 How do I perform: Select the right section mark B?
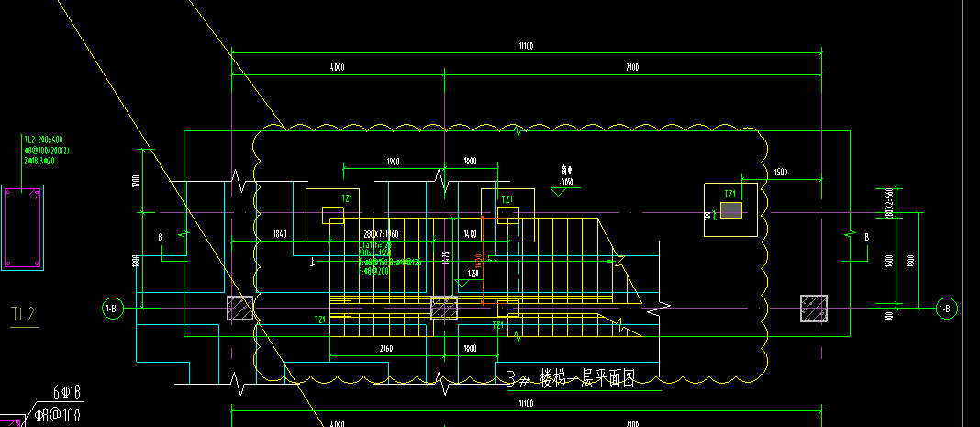(x=866, y=238)
